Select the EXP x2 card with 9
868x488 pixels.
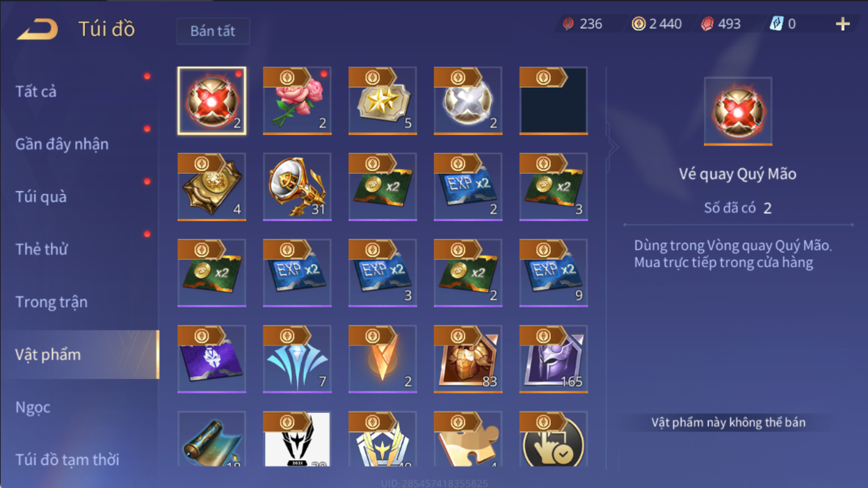pos(554,273)
